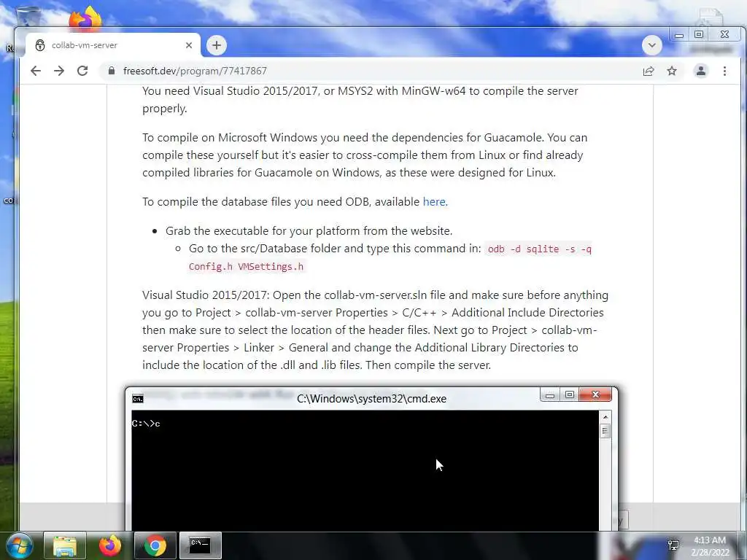Minimize the Chrome browser window
Screen dimensions: 747x560
[x=679, y=35]
